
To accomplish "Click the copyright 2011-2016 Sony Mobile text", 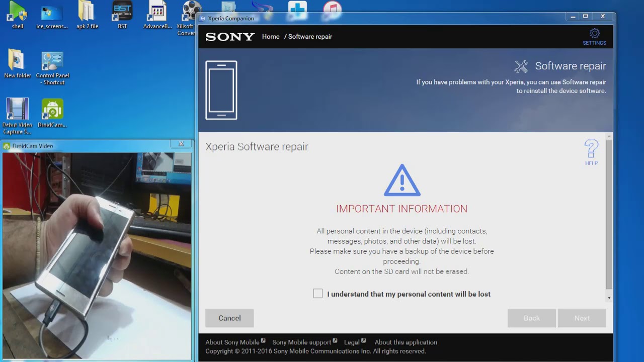I will coord(315,351).
